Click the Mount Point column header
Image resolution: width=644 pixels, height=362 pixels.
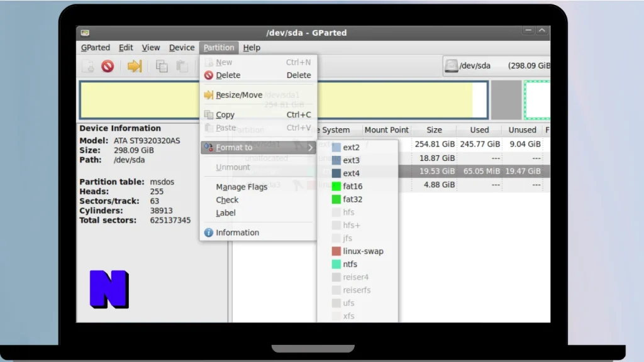click(x=387, y=130)
